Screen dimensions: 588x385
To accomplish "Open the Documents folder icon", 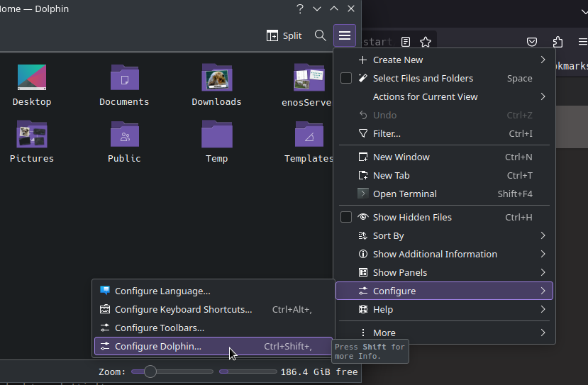I will [x=125, y=77].
